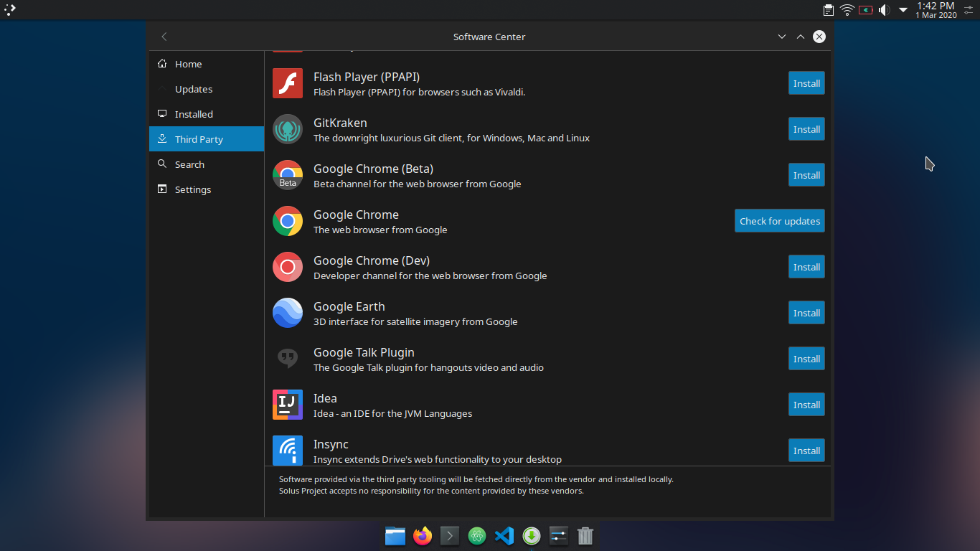Click the IntelliJ Idea icon
Viewport: 980px width, 551px height.
click(288, 405)
